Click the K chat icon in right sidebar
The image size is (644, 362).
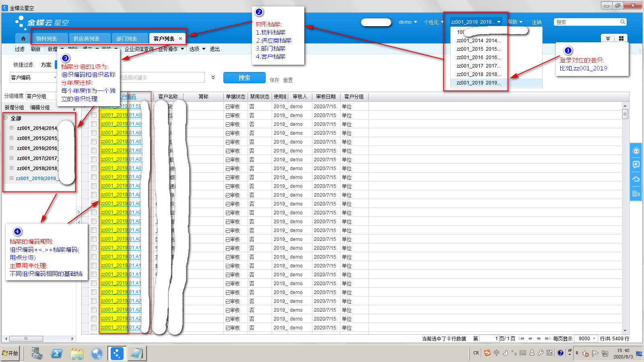636,165
